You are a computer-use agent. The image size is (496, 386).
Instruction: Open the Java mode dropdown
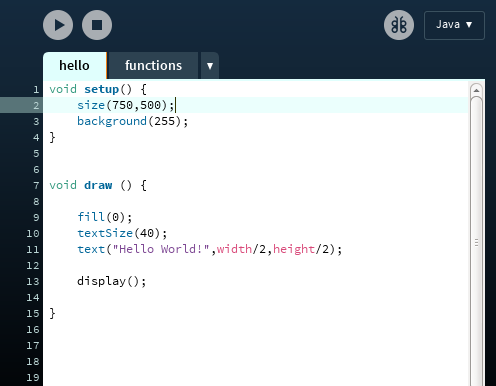(454, 25)
